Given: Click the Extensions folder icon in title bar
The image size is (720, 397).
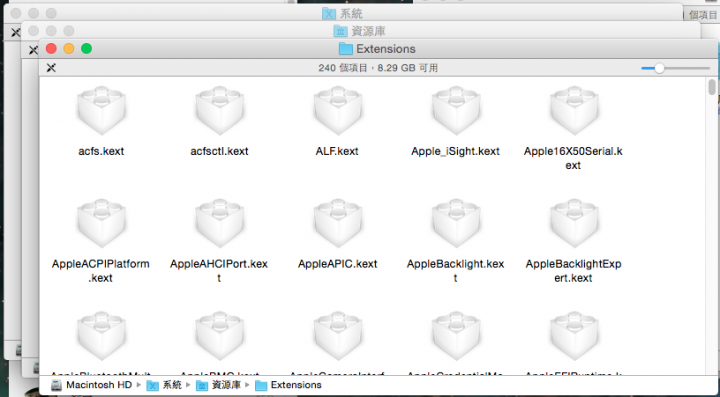Looking at the screenshot, I should tap(345, 49).
